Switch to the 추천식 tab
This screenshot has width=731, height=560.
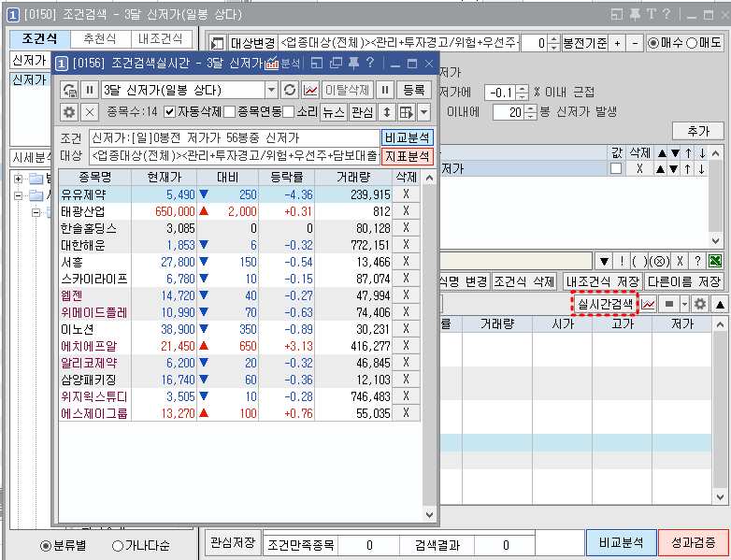100,38
